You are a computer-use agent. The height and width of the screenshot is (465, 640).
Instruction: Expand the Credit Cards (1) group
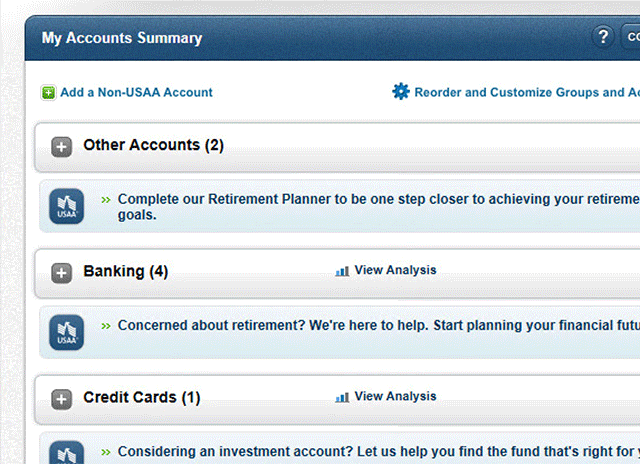tap(61, 399)
